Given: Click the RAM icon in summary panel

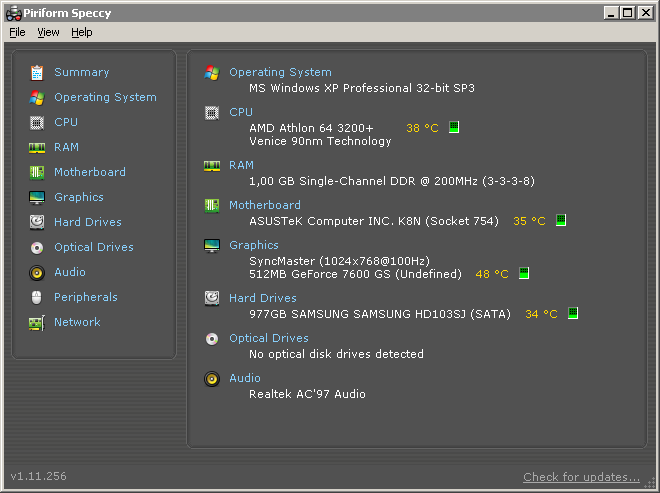Looking at the screenshot, I should pyautogui.click(x=212, y=166).
